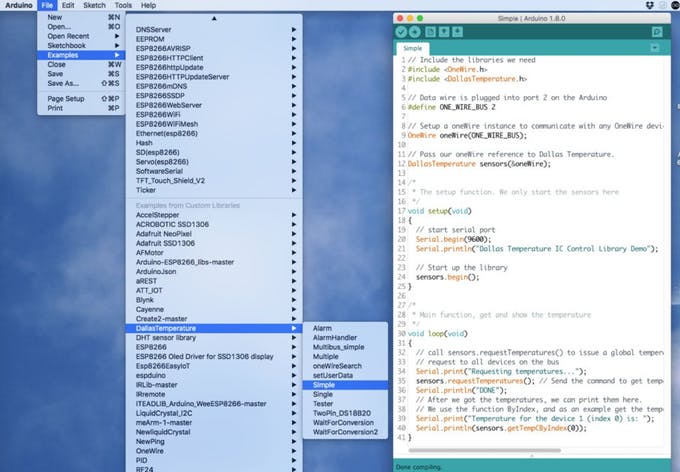680x472 pixels.
Task: Open the Sketch menu
Action: coord(95,6)
